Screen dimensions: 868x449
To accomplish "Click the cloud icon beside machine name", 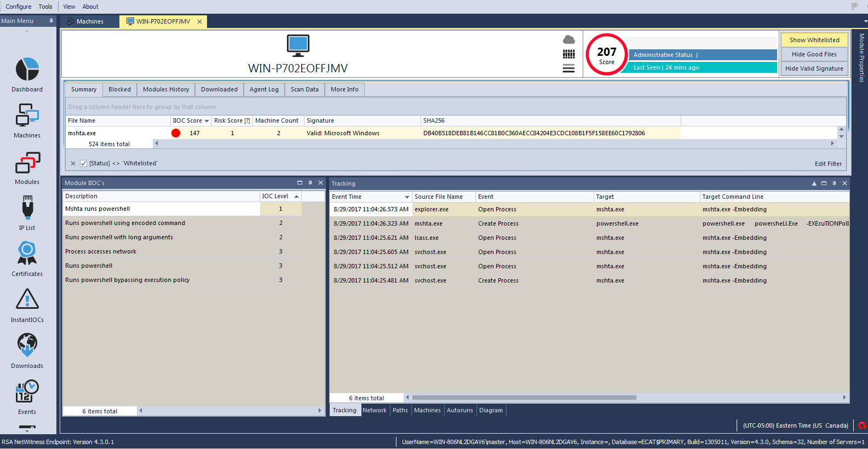I will [569, 39].
